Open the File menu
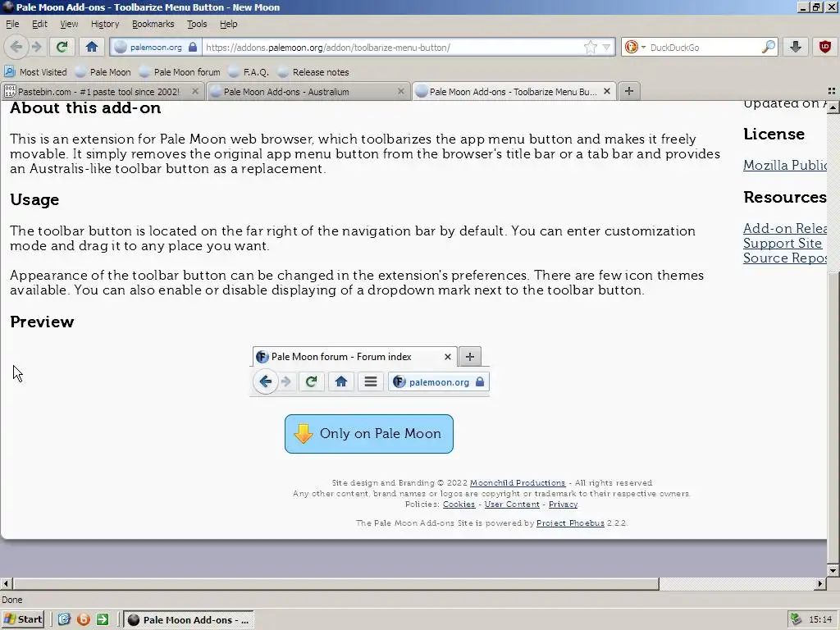This screenshot has height=630, width=840. click(x=12, y=24)
